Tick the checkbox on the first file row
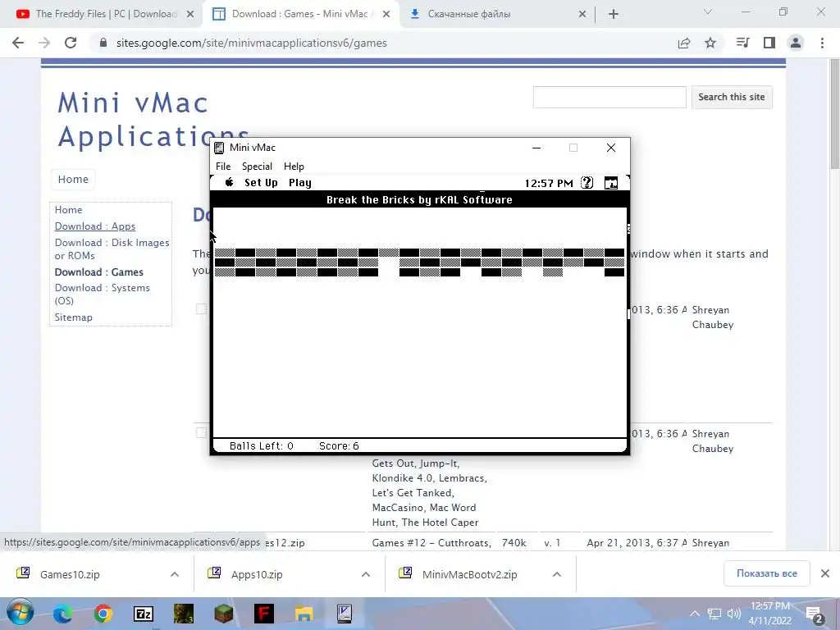The width and height of the screenshot is (840, 630). [201, 308]
